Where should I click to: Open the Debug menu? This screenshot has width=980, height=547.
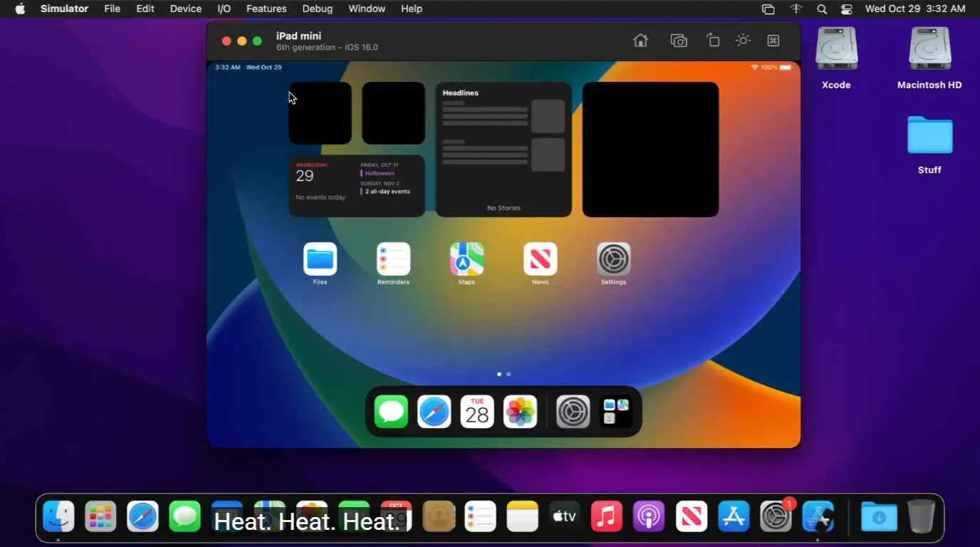point(318,9)
